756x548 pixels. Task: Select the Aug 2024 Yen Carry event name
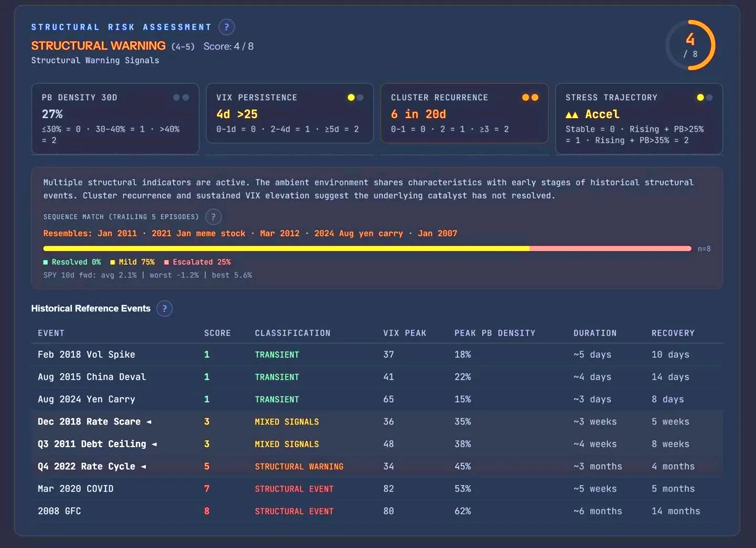86,399
